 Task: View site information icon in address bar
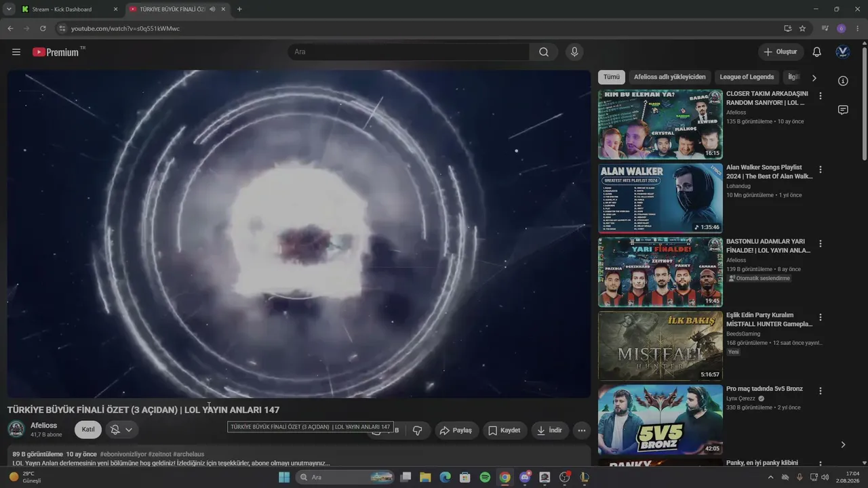(x=62, y=28)
